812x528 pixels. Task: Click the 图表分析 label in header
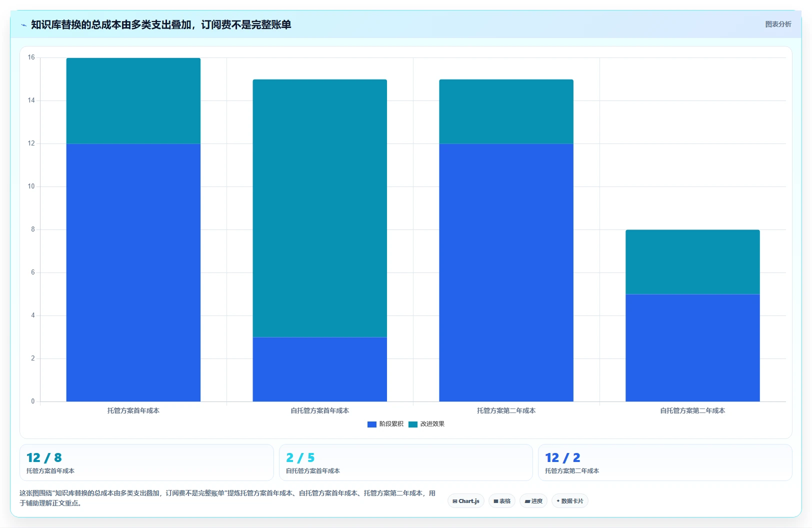[x=778, y=24]
